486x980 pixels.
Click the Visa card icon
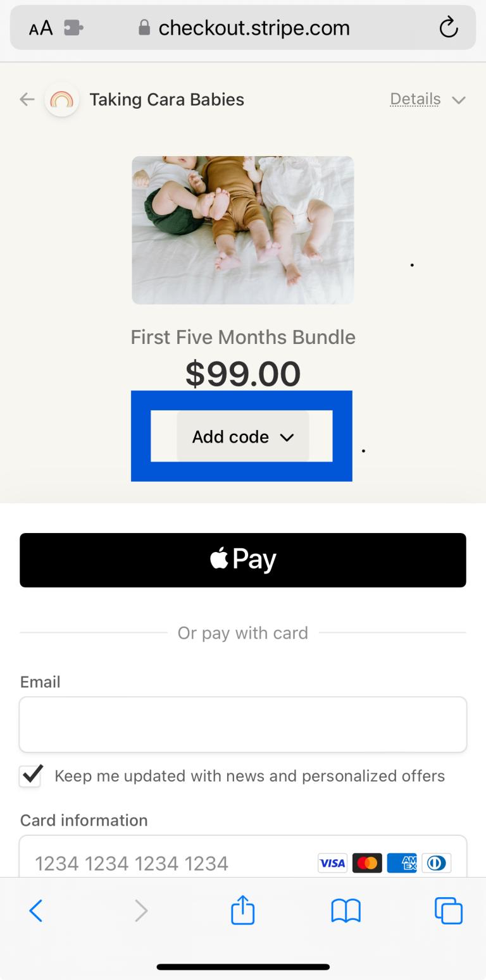coord(332,862)
